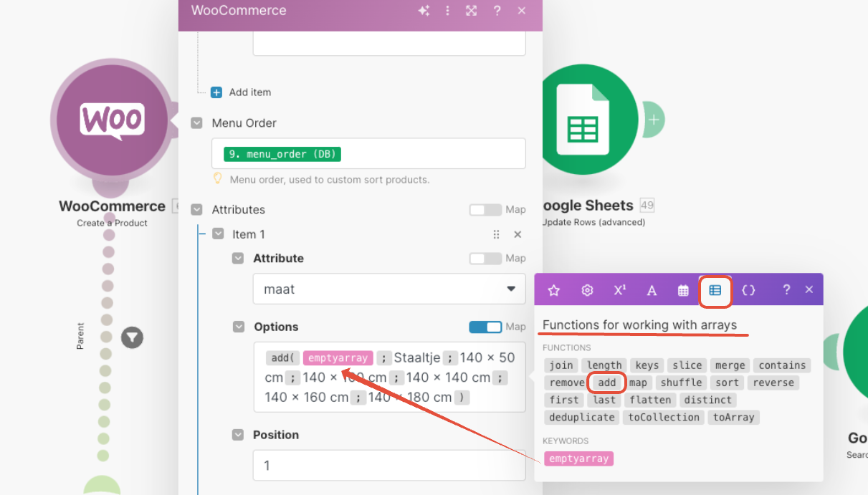Screen dimensions: 868x495
Task: Click the light bulb hint icon under Menu Order
Action: click(x=218, y=178)
